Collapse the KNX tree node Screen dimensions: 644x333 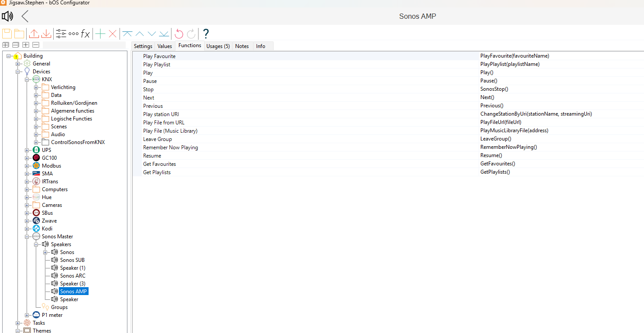coord(27,79)
